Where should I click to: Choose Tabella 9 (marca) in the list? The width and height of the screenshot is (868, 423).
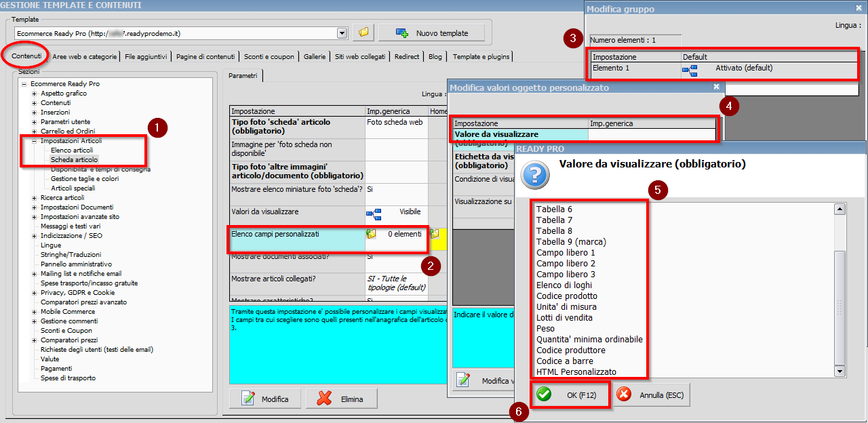571,242
